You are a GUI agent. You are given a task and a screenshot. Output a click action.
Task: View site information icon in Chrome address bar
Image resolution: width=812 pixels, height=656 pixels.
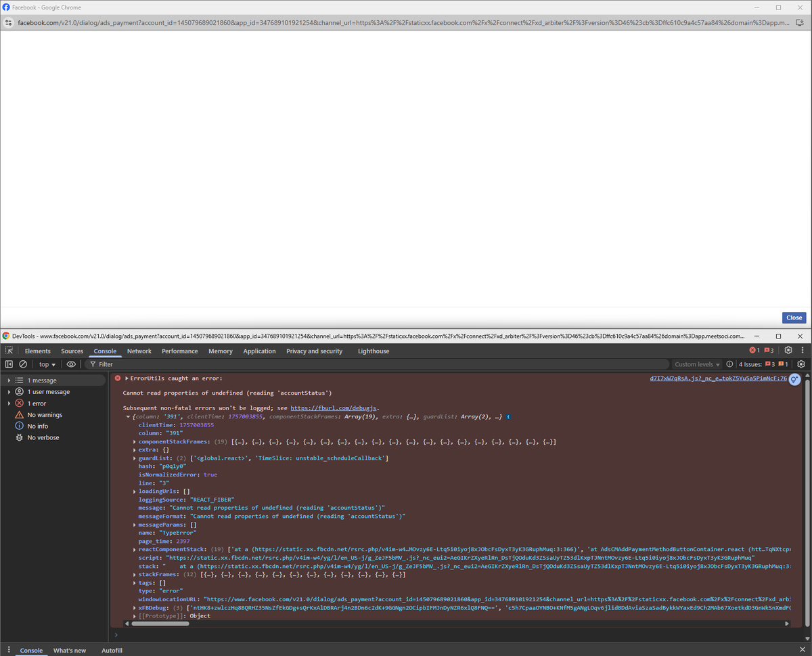coord(8,22)
